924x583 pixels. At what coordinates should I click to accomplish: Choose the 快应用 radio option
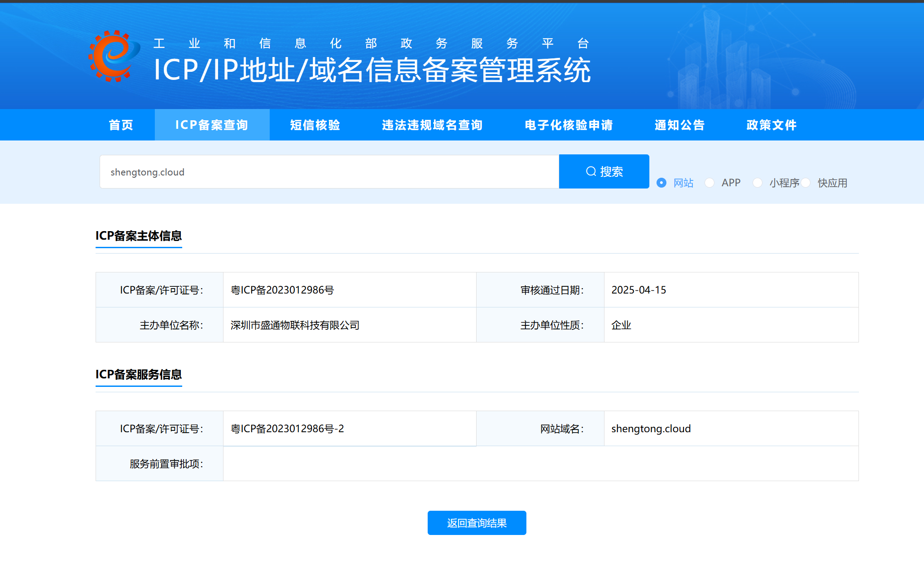(x=806, y=183)
